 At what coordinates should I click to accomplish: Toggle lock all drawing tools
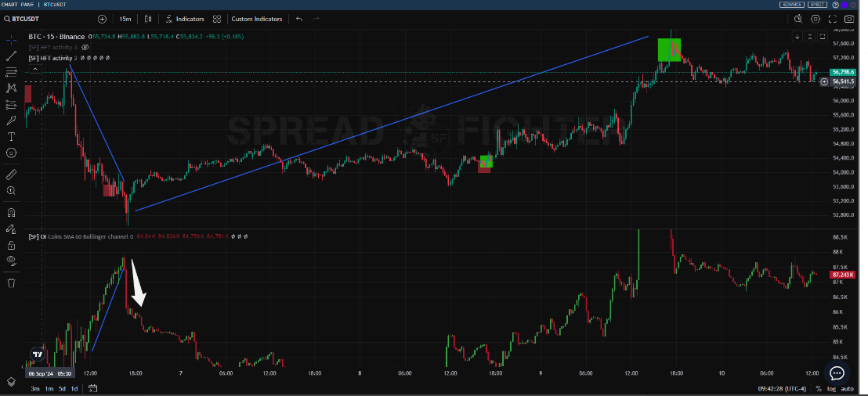pyautogui.click(x=11, y=245)
